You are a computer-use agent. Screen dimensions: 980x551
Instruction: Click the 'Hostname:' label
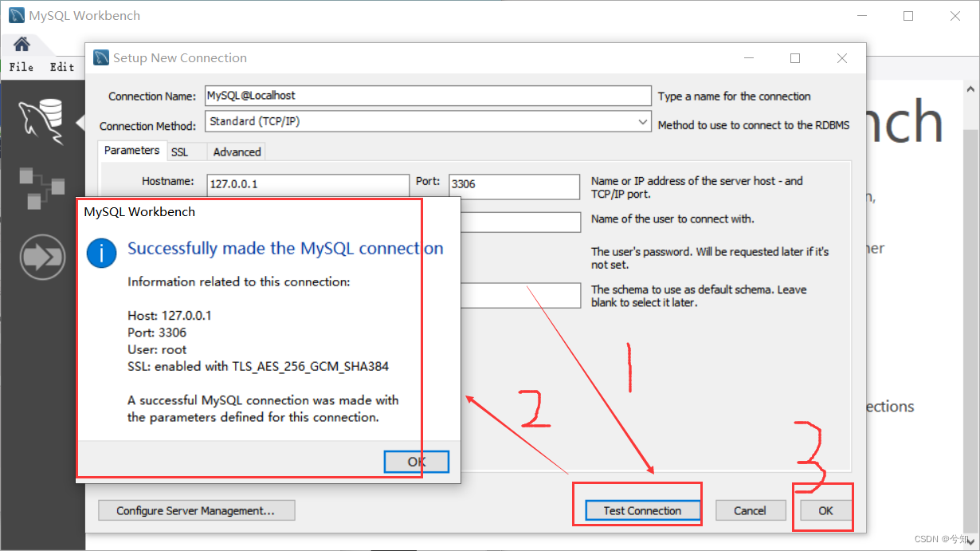[x=168, y=181]
